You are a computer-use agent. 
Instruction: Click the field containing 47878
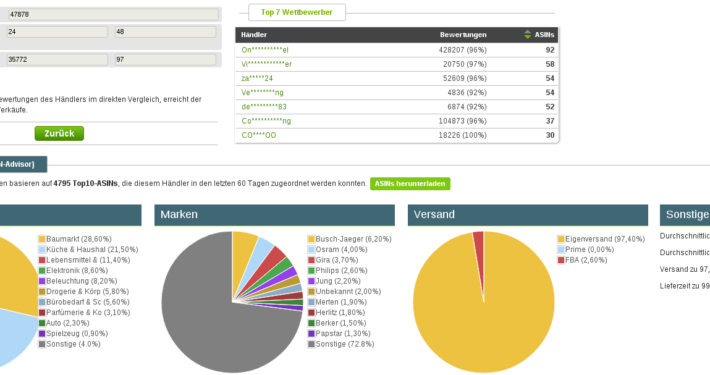[x=113, y=14]
